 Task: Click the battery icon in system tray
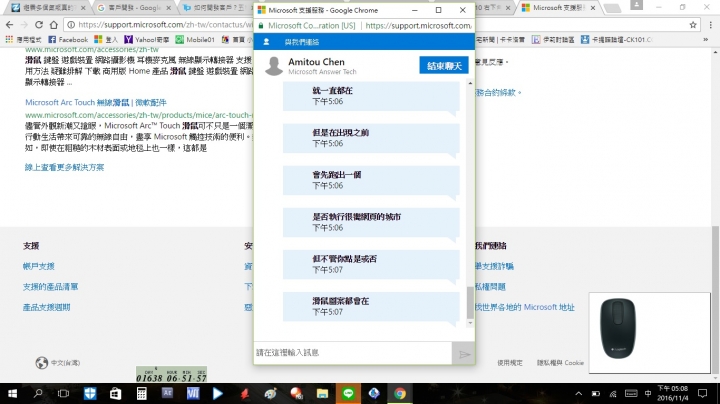pyautogui.click(x=596, y=393)
